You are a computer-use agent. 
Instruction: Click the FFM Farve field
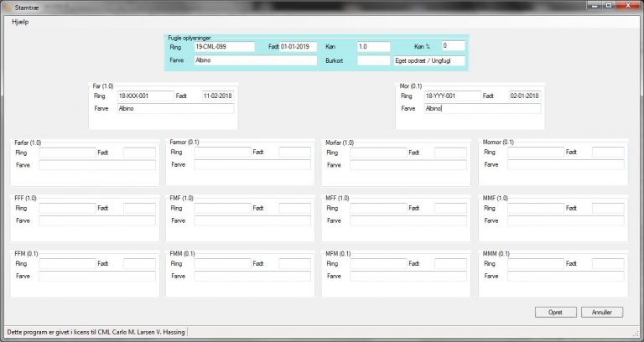point(97,276)
